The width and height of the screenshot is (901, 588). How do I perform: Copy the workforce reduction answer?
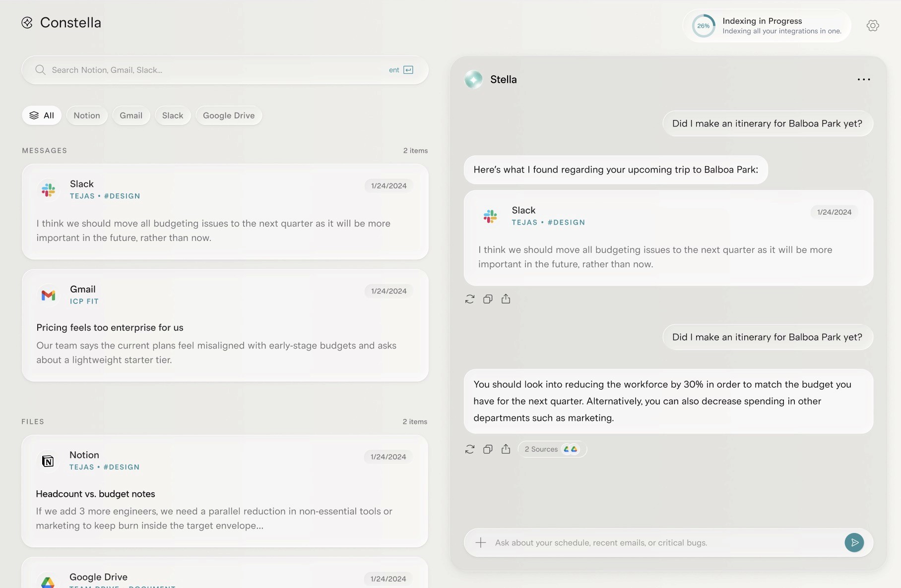pos(488,449)
